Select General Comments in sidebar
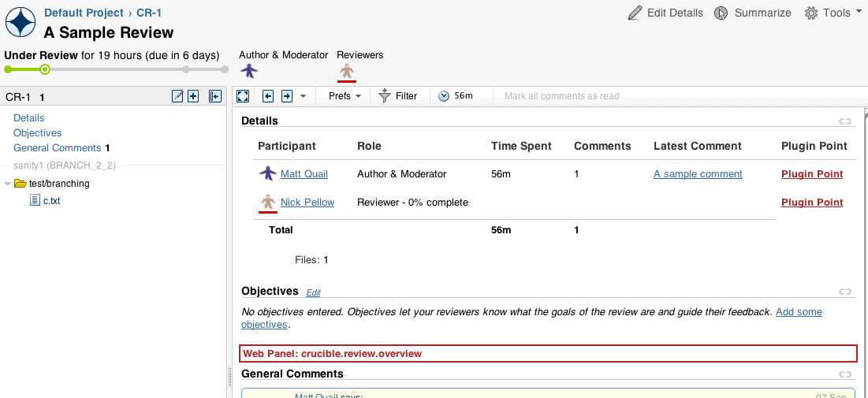 (x=57, y=148)
